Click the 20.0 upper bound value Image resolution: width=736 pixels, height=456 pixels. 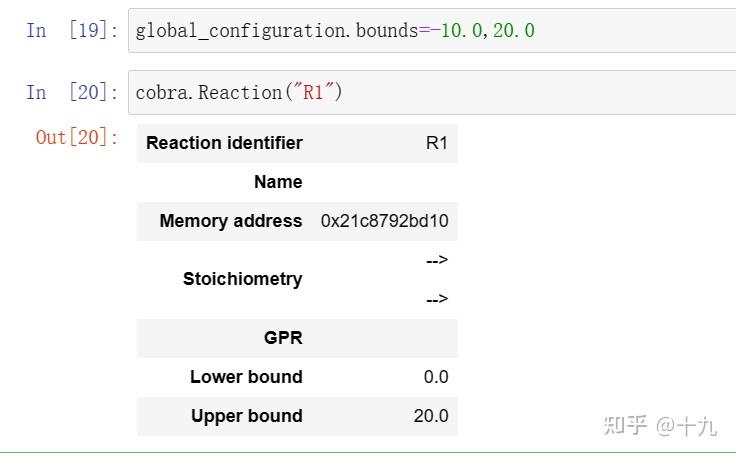[431, 416]
